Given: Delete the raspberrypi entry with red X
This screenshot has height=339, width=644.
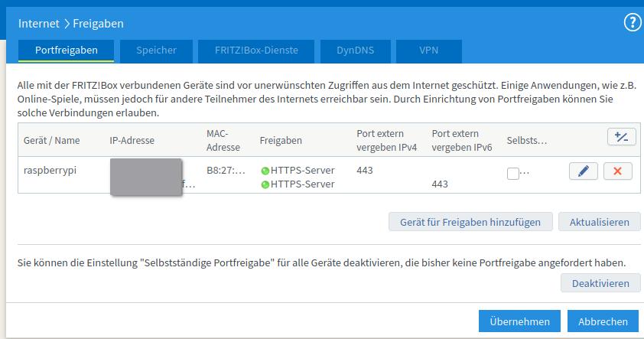Looking at the screenshot, I should (x=617, y=171).
